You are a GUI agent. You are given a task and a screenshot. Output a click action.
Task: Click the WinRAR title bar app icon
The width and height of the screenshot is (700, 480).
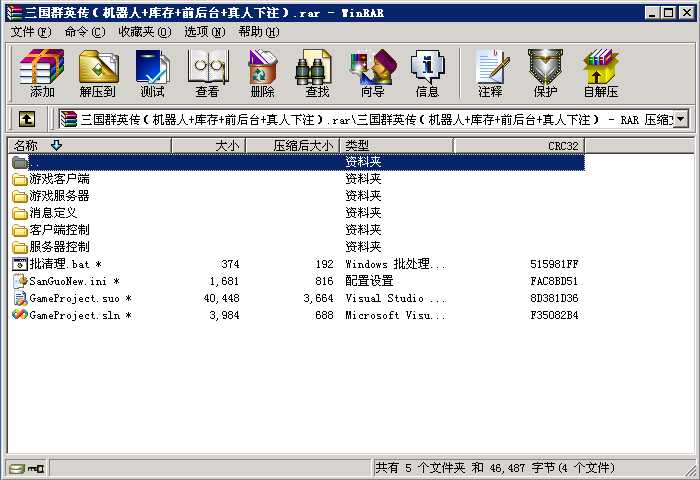coord(15,13)
